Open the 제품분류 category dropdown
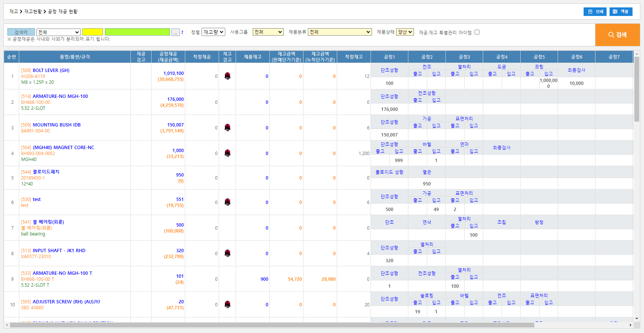 340,32
